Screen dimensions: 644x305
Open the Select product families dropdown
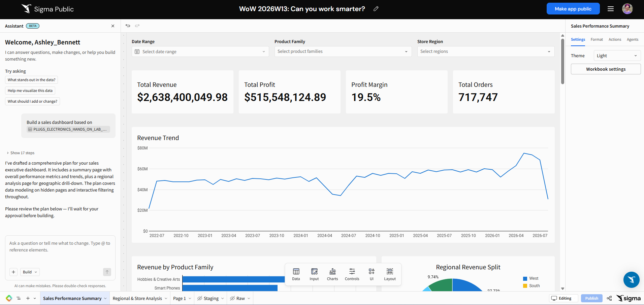[x=343, y=52]
